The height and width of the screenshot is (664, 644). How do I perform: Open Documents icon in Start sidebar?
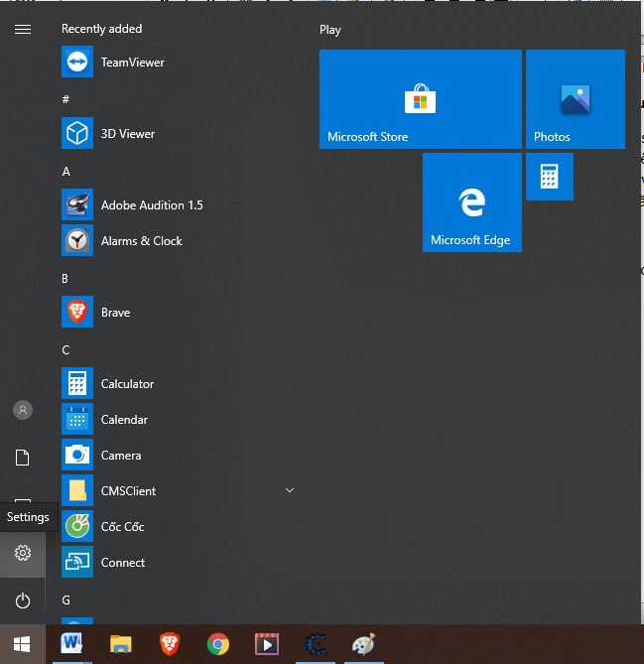(23, 458)
